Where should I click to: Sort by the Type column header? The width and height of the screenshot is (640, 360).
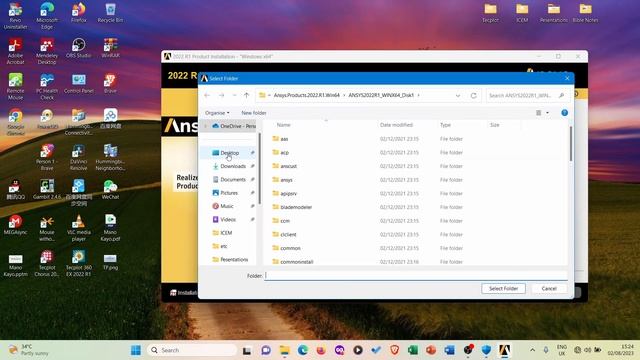[x=445, y=125]
